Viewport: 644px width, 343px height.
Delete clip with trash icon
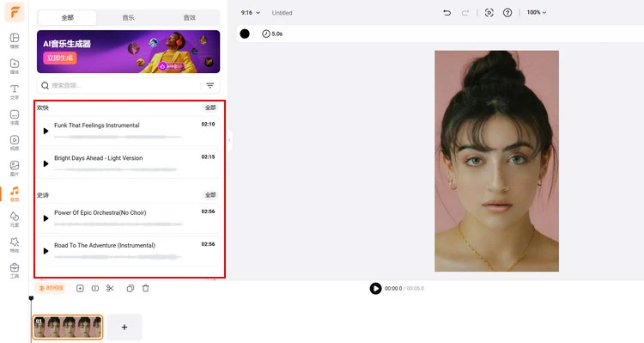(x=145, y=288)
